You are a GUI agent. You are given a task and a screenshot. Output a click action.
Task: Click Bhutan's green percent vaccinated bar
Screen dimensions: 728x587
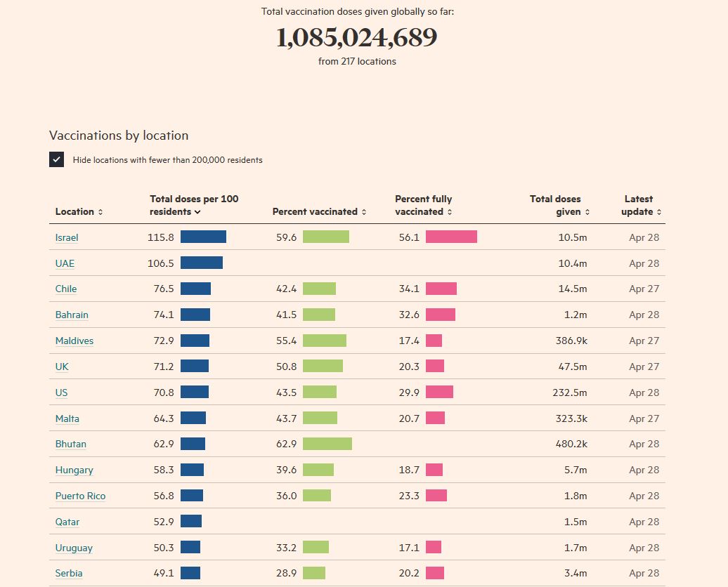click(327, 444)
